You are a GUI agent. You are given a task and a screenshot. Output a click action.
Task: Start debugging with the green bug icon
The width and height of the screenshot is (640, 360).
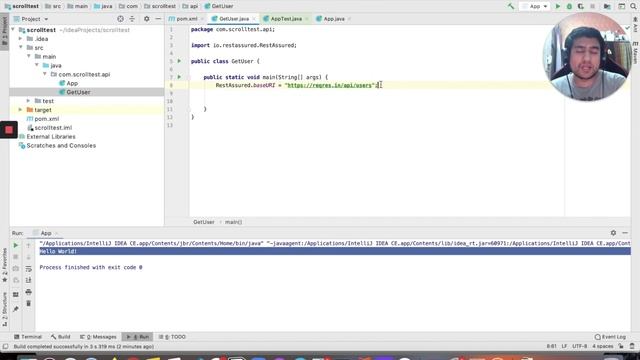569,6
